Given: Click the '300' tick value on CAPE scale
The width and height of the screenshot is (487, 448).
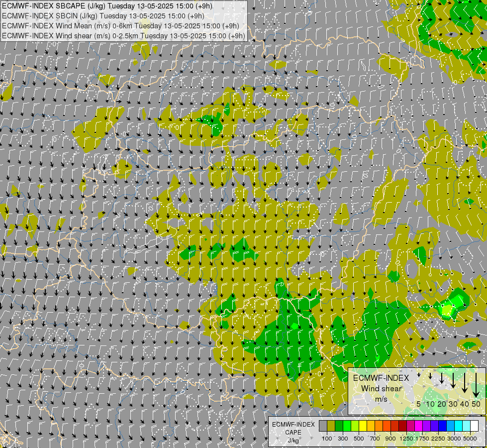Looking at the screenshot, I should pos(343,439).
